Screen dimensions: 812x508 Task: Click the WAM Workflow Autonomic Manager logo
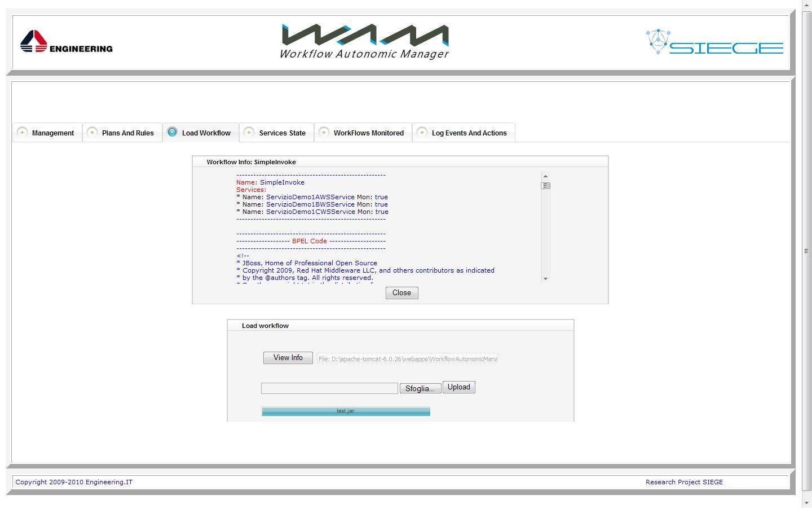[364, 40]
